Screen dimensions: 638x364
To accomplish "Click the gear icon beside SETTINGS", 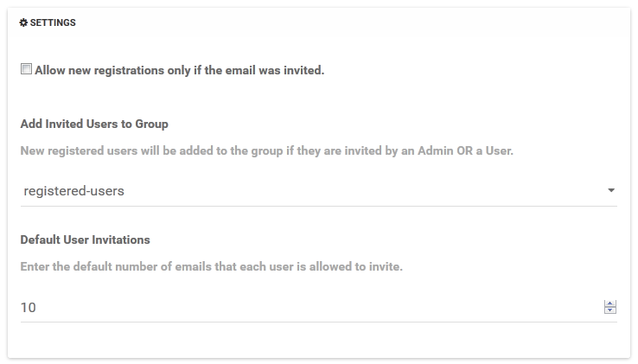I will pos(23,23).
